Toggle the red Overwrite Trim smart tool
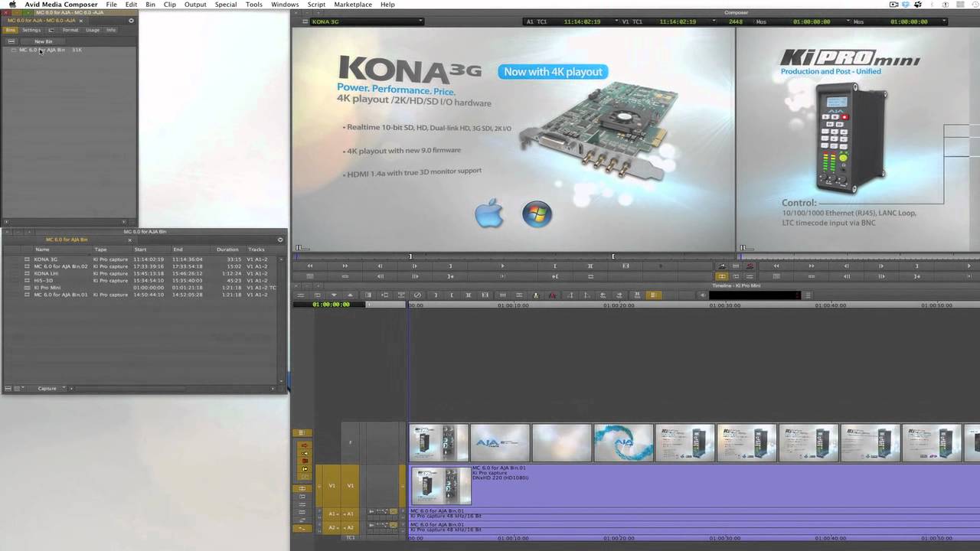Viewport: 980px width, 551px height. pos(304,461)
